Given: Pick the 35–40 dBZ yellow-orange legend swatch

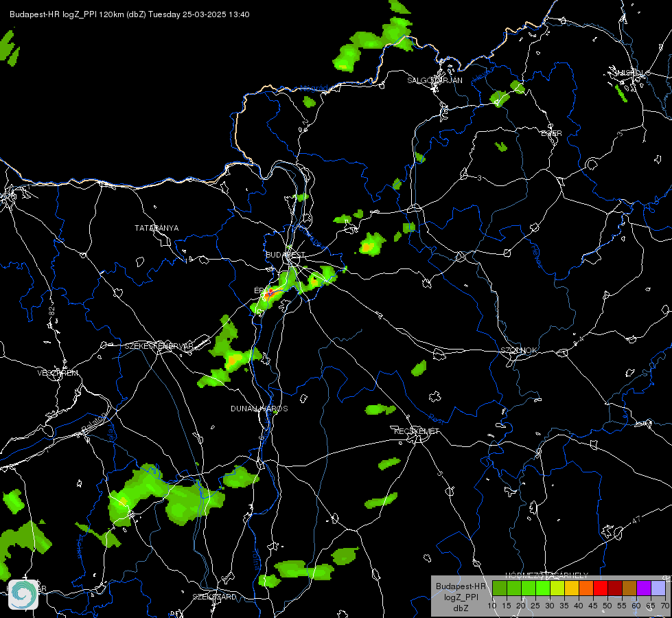Looking at the screenshot, I should pyautogui.click(x=572, y=588).
